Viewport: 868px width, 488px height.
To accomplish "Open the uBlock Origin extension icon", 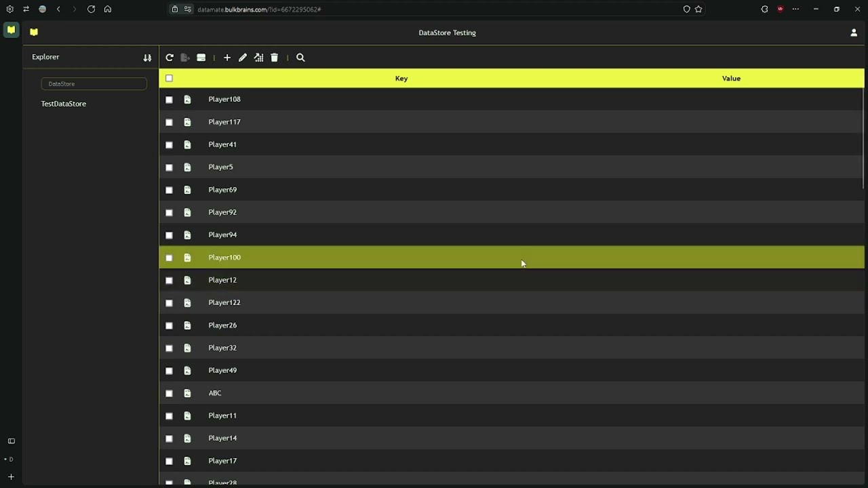I will (781, 9).
